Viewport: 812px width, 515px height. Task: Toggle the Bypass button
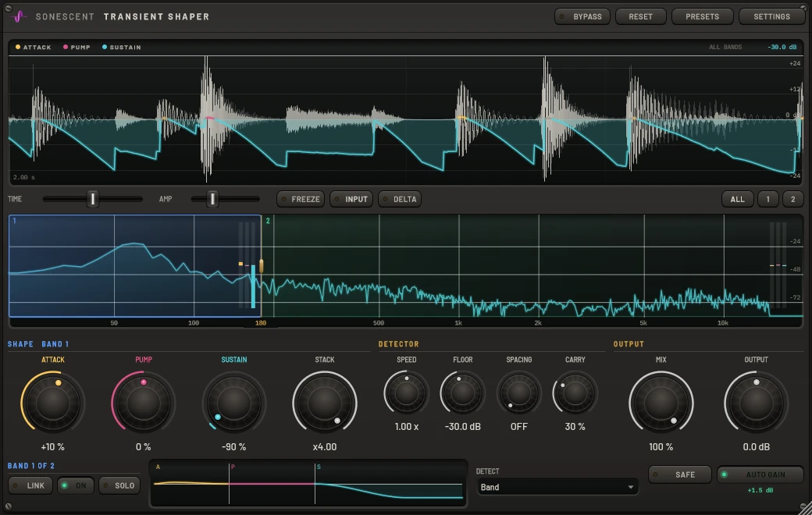pyautogui.click(x=582, y=16)
